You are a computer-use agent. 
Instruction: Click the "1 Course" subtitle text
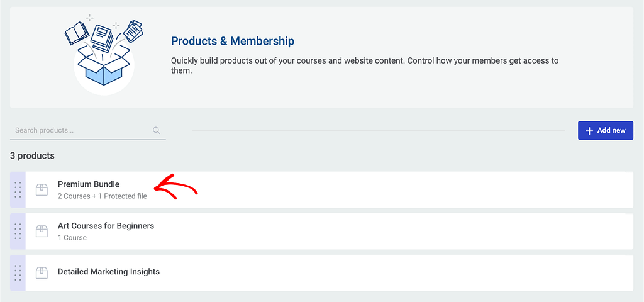(72, 238)
